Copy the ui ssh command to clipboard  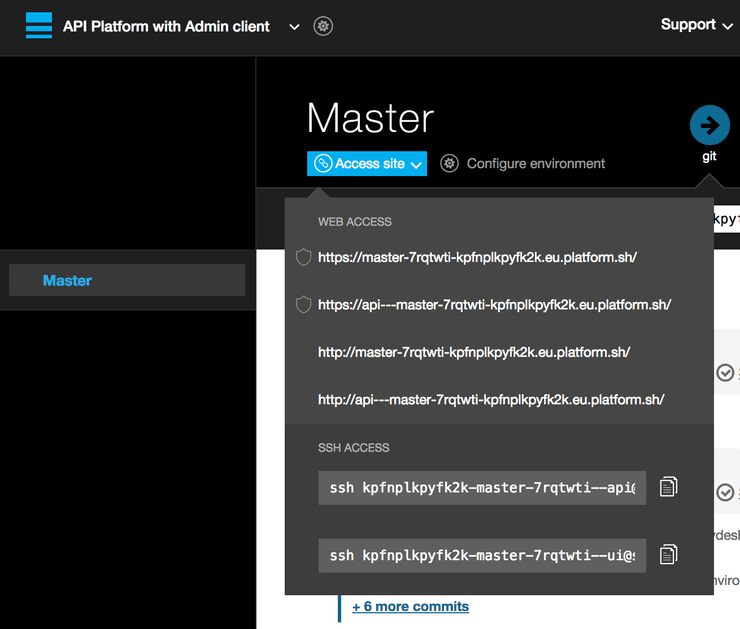coord(668,554)
